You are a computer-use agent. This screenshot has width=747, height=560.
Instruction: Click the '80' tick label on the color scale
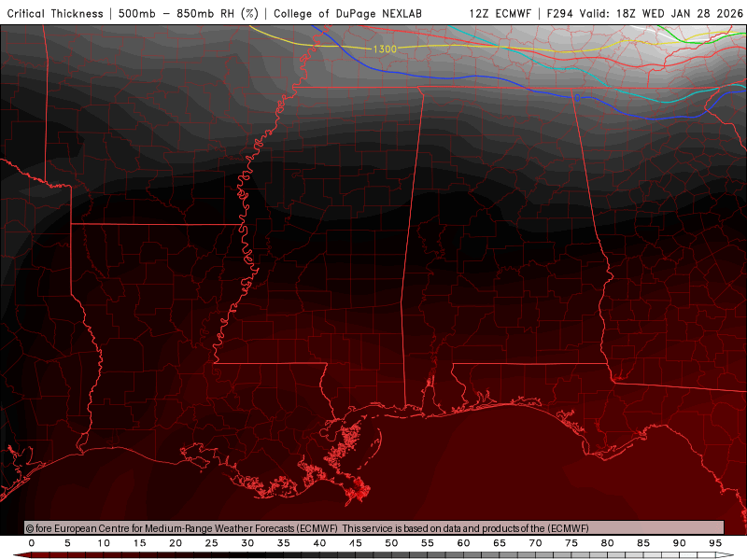click(x=608, y=543)
